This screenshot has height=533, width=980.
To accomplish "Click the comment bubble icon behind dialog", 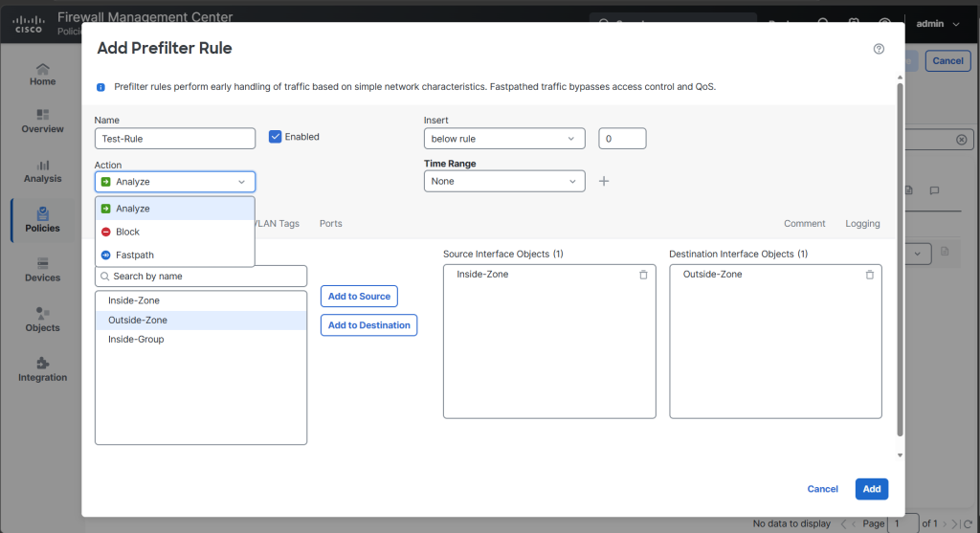I will (934, 190).
